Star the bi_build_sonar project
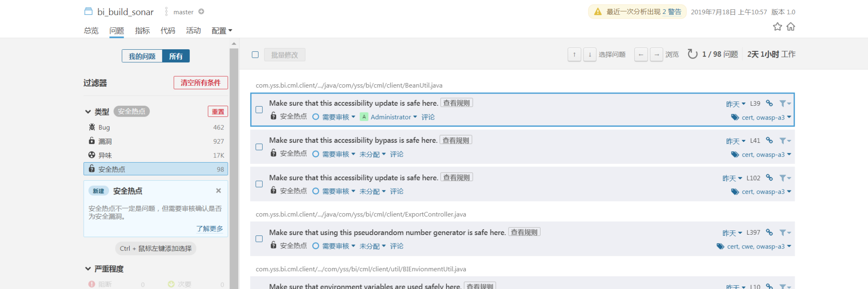The width and height of the screenshot is (868, 289). [777, 27]
